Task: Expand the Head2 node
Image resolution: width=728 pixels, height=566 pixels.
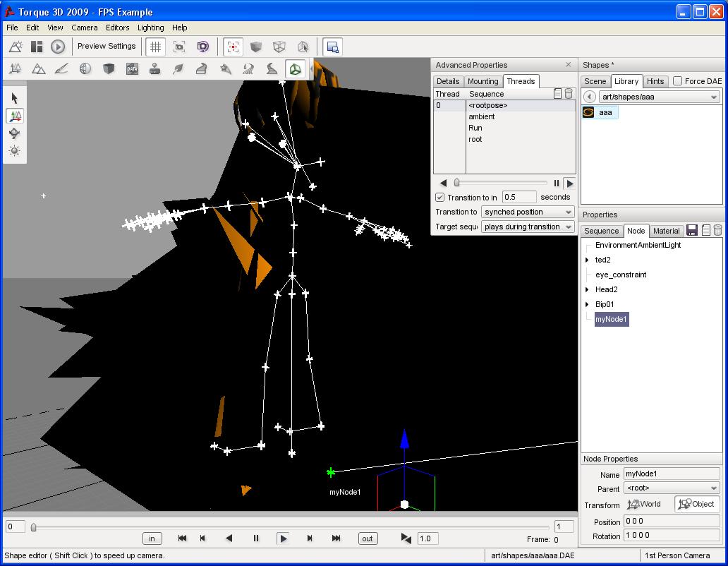Action: click(588, 290)
